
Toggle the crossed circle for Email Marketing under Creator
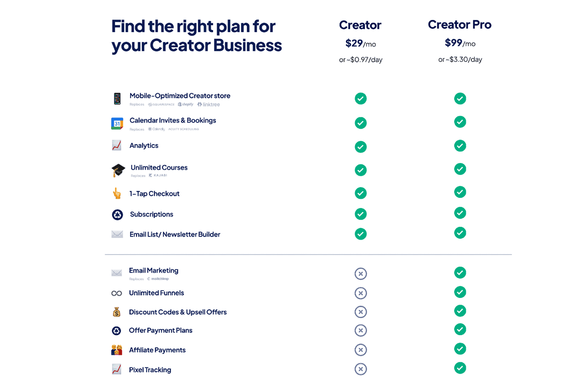pos(361,274)
